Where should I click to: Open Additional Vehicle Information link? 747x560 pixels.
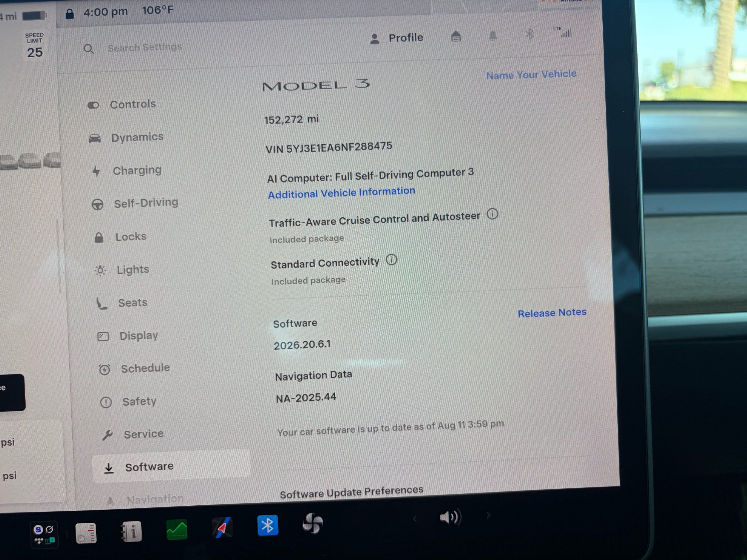point(342,192)
